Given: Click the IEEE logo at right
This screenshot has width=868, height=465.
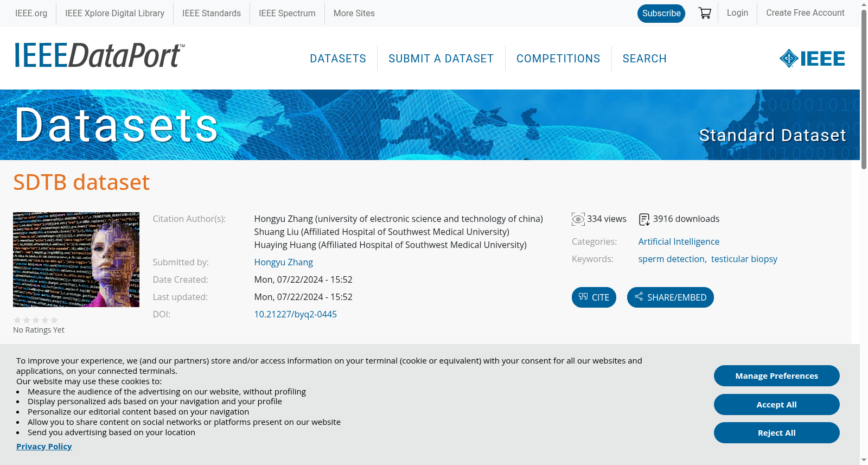Looking at the screenshot, I should pyautogui.click(x=812, y=58).
